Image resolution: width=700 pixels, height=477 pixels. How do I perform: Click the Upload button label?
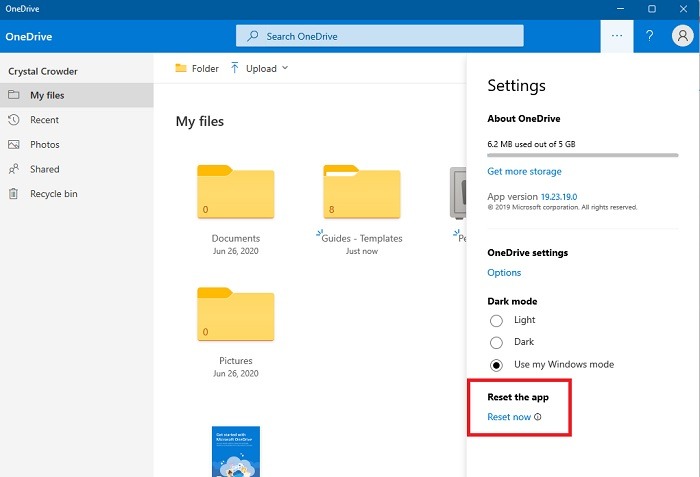pos(261,68)
